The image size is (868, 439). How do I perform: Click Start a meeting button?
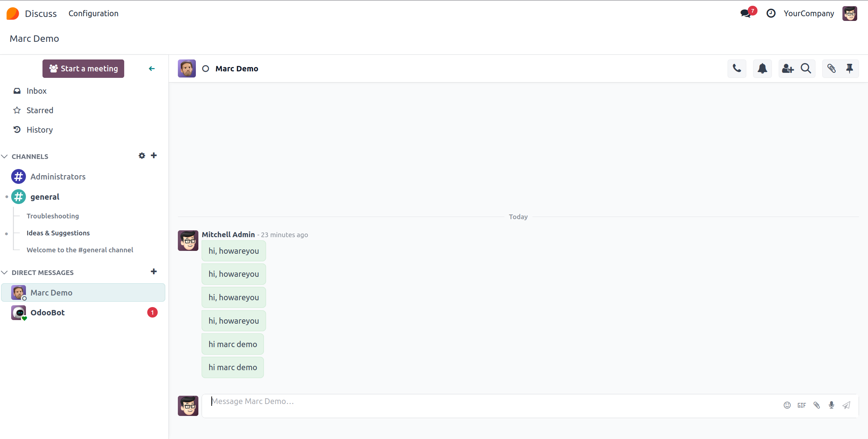(x=83, y=68)
